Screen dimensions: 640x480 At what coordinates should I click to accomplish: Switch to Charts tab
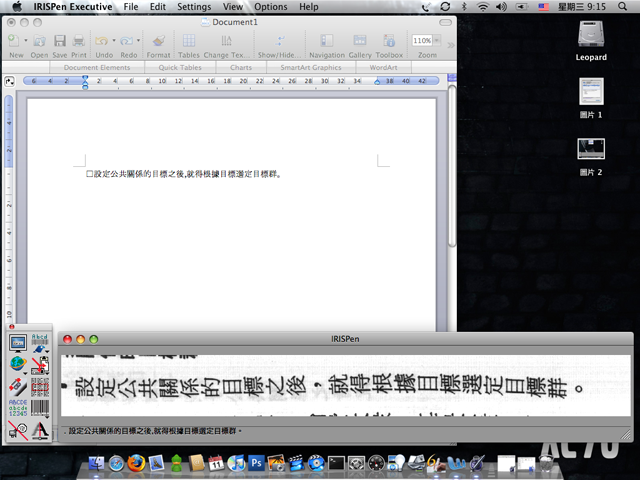click(x=241, y=67)
